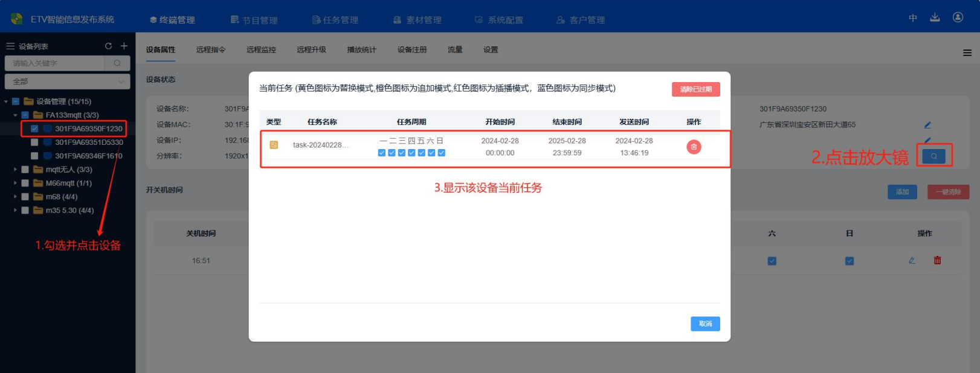Viewport: 980px width, 373px height.
Task: Open the 全部 filter dropdown
Action: tap(67, 81)
